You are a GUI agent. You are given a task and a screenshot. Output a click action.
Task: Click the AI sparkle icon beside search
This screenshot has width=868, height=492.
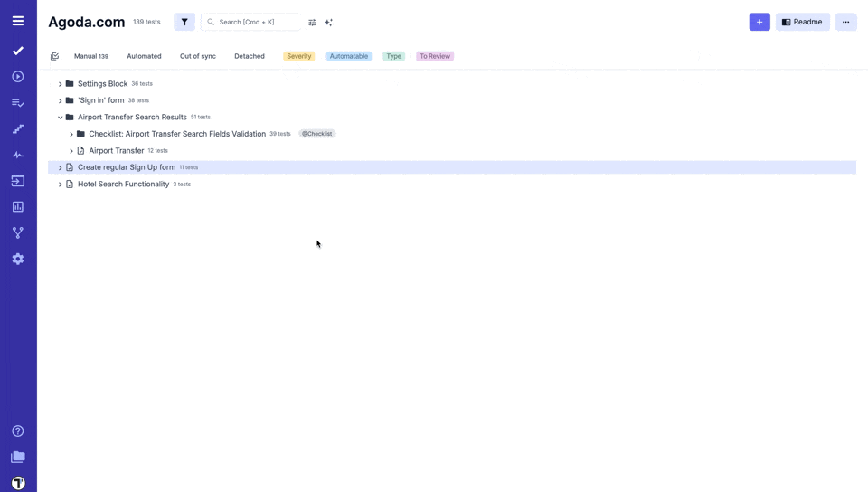pyautogui.click(x=329, y=23)
